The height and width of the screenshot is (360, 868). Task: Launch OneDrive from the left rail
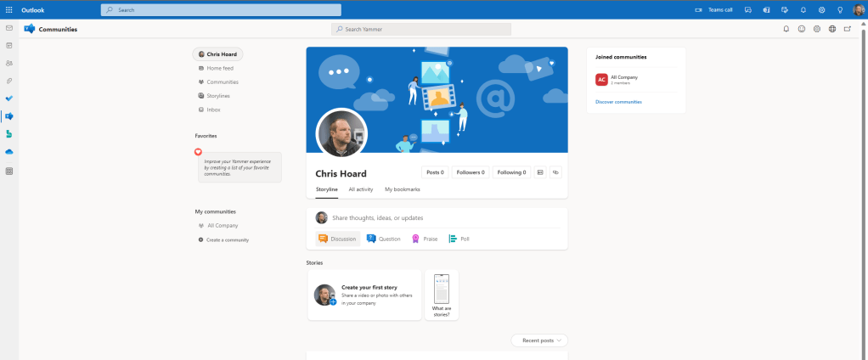[9, 151]
